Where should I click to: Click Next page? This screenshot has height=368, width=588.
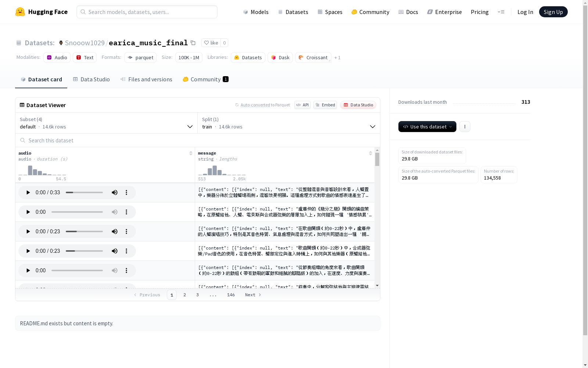click(x=253, y=295)
